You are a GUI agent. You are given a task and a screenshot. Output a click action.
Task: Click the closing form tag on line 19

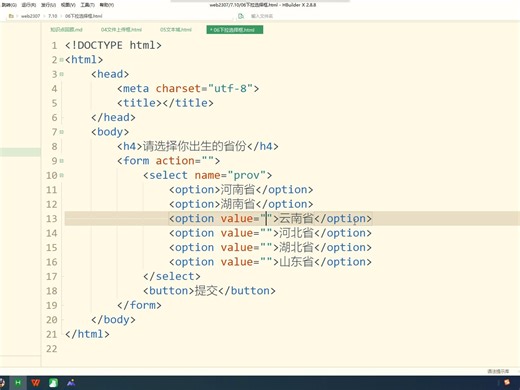[x=139, y=305]
